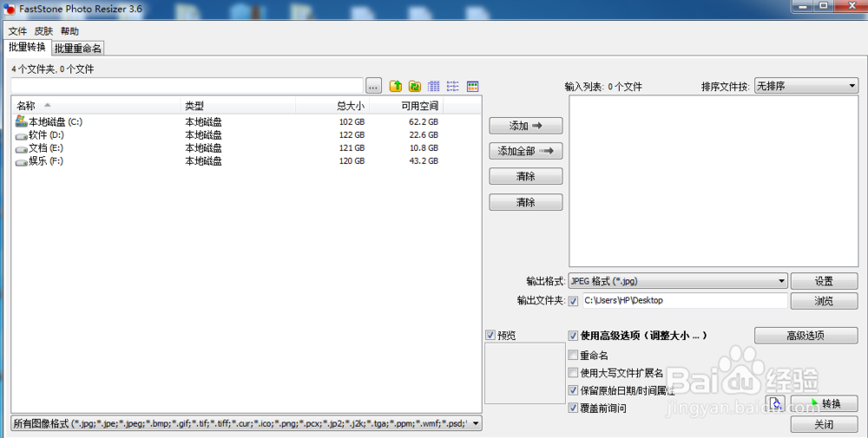Start conversion with 转换 button
The width and height of the screenshot is (868, 438).
click(x=825, y=403)
